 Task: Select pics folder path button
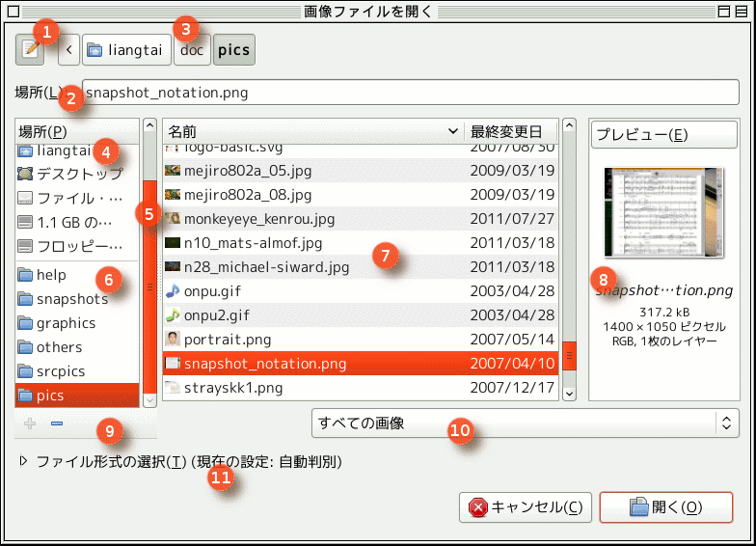(233, 50)
